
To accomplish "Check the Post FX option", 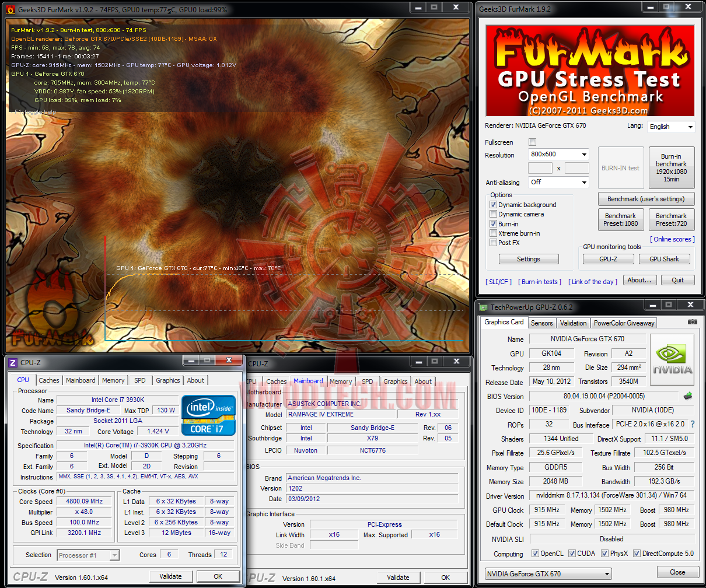I will [493, 243].
